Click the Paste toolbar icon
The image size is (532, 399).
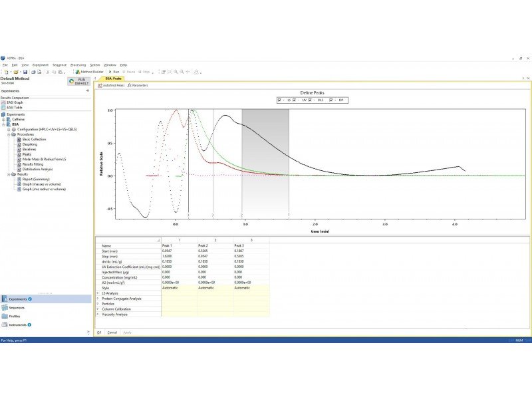[60, 72]
